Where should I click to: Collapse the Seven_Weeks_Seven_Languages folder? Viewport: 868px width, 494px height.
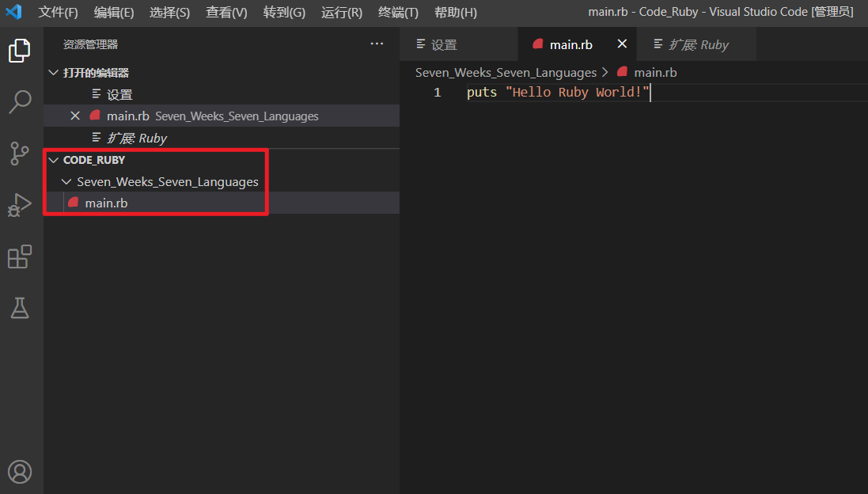tap(66, 181)
